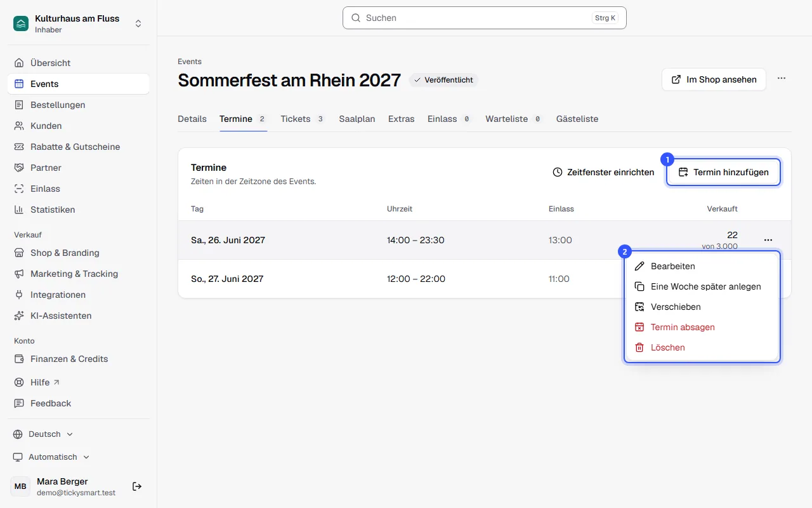Click the 14:00 – 23:30 time cell
Image resolution: width=812 pixels, height=508 pixels.
point(416,240)
